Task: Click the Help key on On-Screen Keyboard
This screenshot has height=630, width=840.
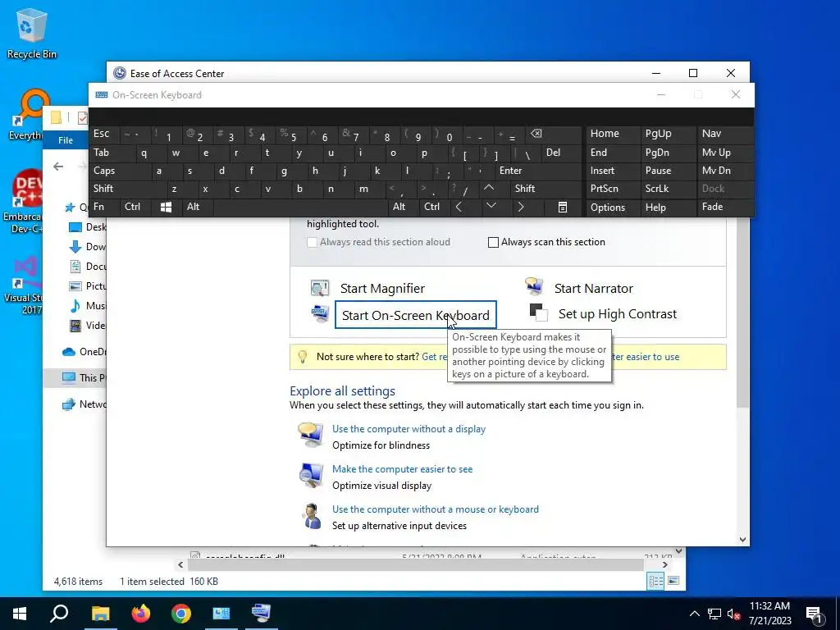Action: [x=668, y=208]
